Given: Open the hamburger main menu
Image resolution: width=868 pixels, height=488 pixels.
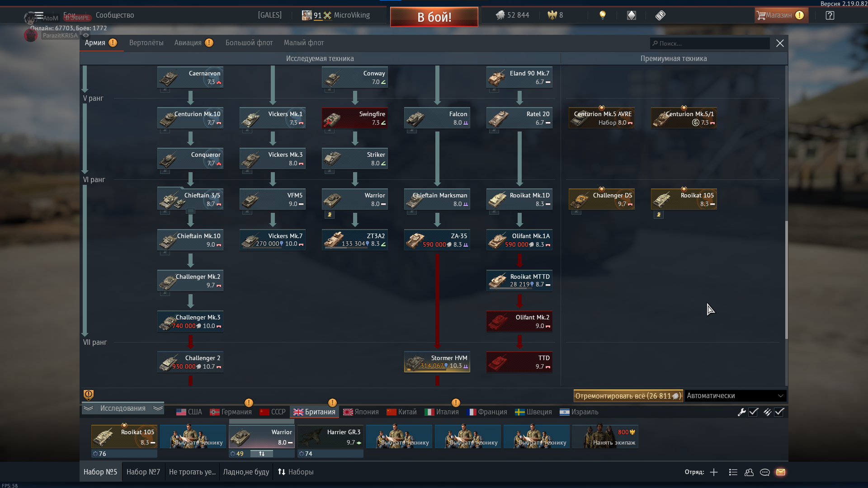Looking at the screenshot, I should point(39,15).
